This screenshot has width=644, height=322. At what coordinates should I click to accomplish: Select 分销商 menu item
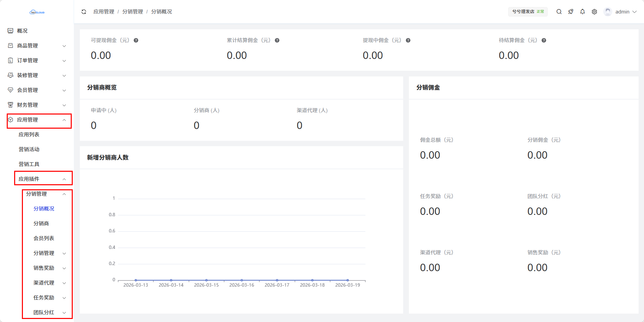41,224
